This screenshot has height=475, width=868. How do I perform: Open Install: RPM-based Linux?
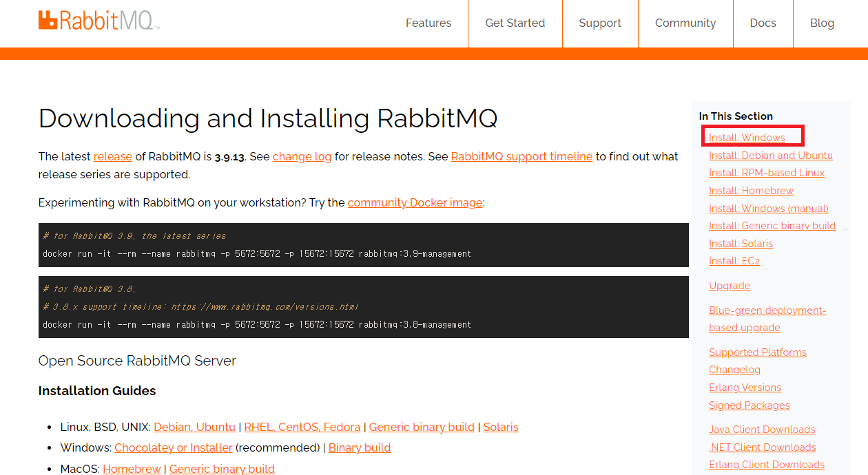pos(767,173)
